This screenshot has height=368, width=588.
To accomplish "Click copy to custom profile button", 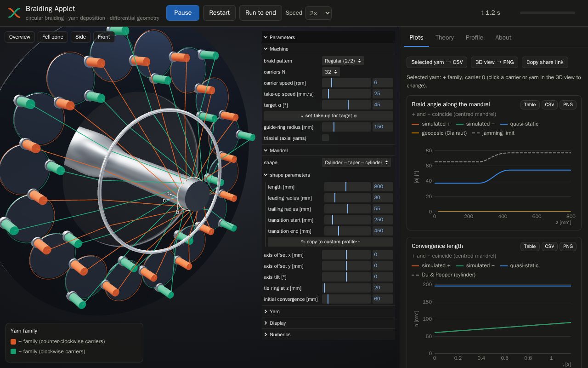I will point(330,242).
